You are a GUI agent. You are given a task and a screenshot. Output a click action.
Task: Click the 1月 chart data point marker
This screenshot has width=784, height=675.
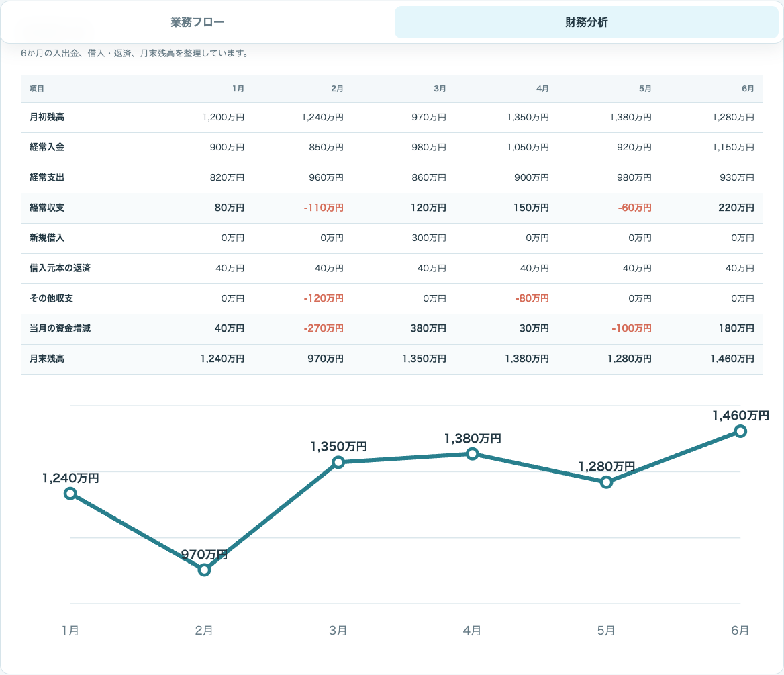click(70, 494)
